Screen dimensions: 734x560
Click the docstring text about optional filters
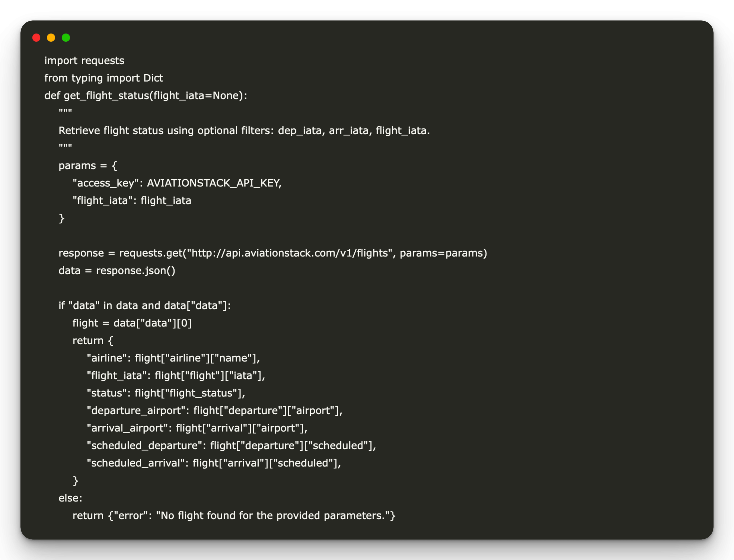244,131
